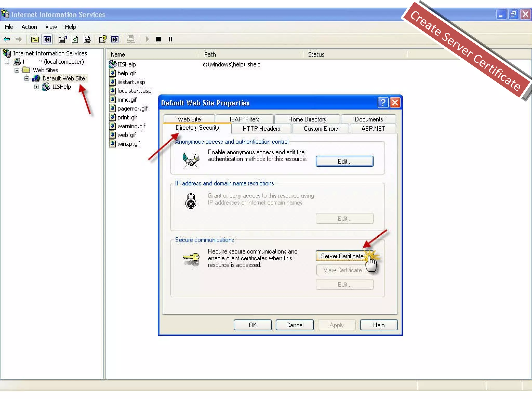
Task: Switch to the ASP.NET tab
Action: click(373, 129)
